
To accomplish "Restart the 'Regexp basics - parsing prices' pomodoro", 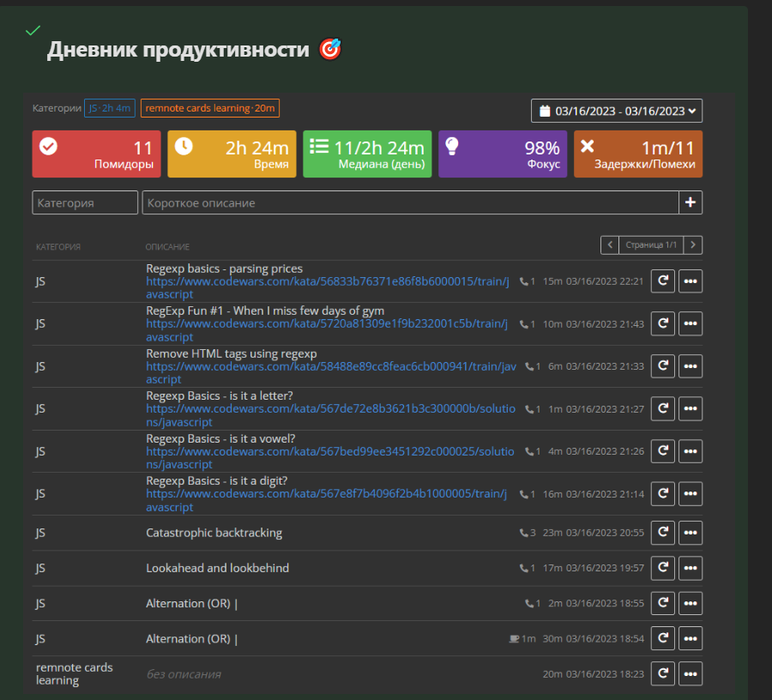I will [x=662, y=281].
